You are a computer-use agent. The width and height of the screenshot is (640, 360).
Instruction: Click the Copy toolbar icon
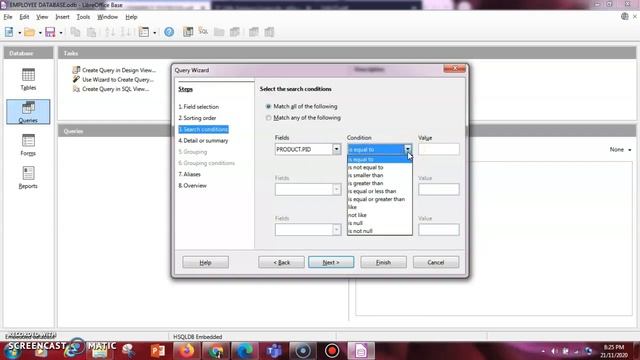tap(75, 32)
